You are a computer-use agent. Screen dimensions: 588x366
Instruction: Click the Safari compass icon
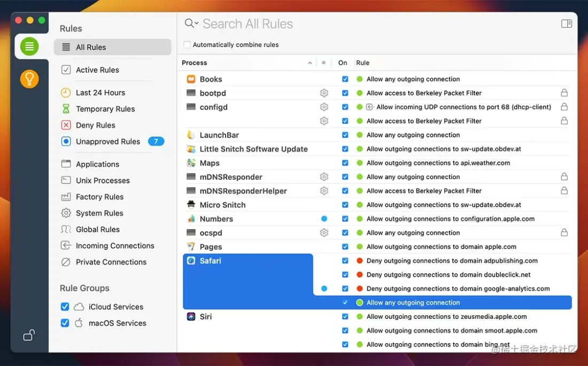(191, 261)
